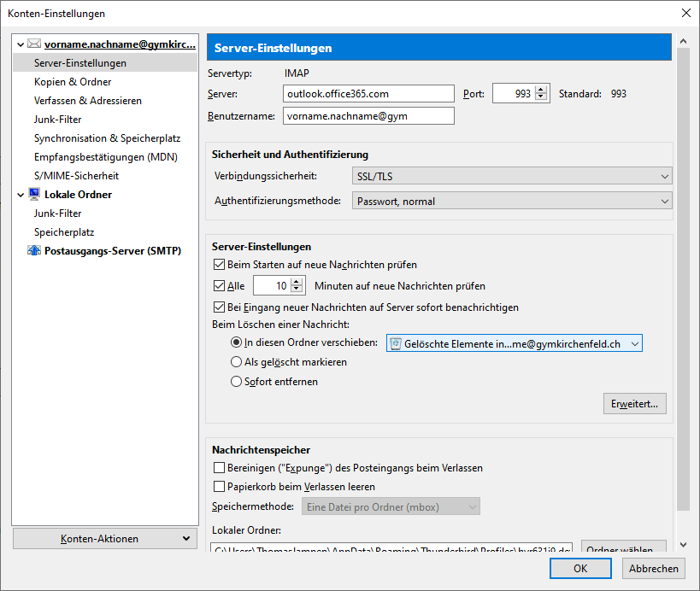
Task: Toggle 'Bei Eingang neuer Nachrichten' notification checkbox
Action: coord(219,307)
